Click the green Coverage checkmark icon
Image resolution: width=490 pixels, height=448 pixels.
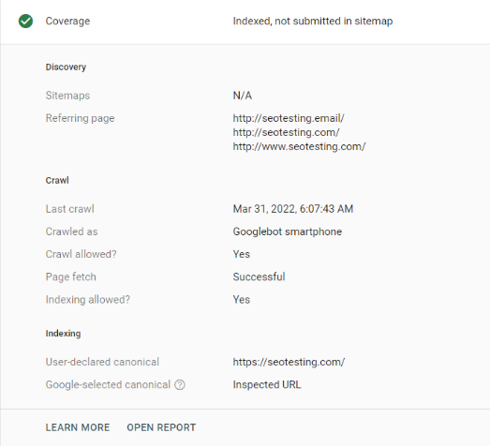click(25, 22)
